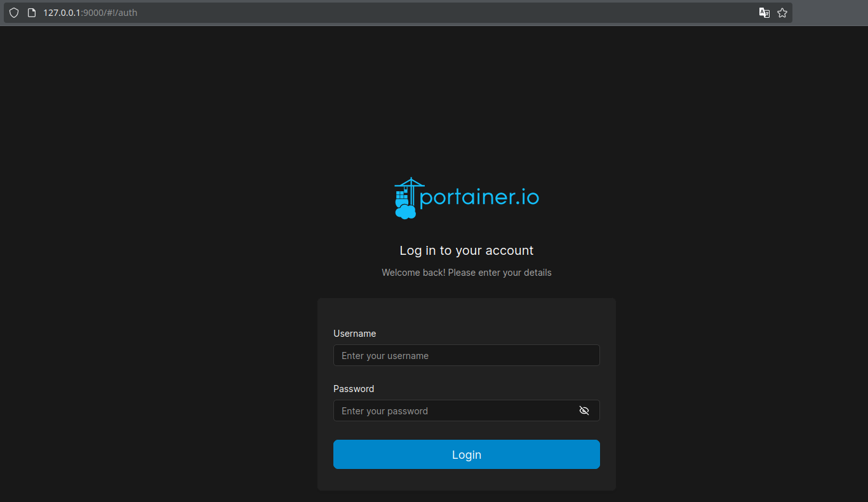Screen dimensions: 868x502
Task: Click the portainer.io logo
Action: click(466, 198)
